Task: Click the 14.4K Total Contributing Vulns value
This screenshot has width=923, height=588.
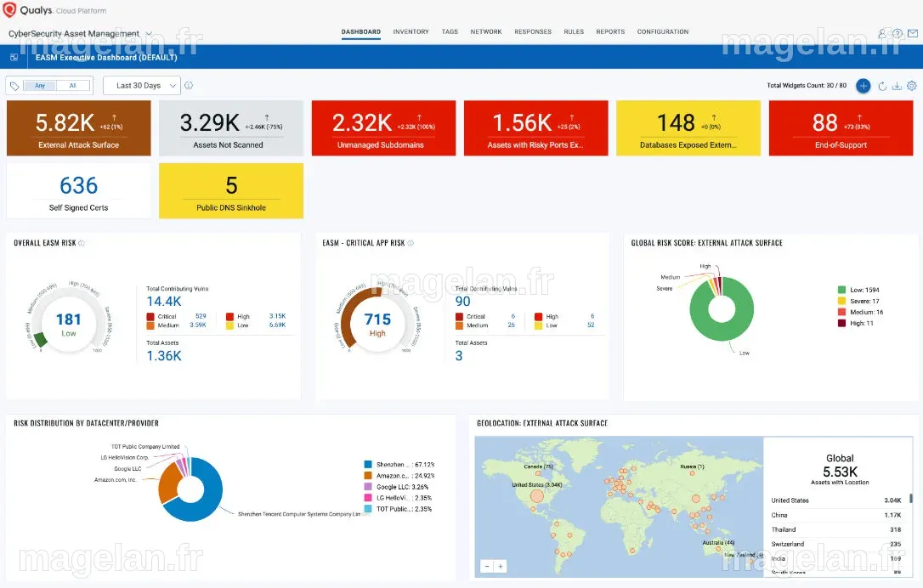Action: point(164,302)
